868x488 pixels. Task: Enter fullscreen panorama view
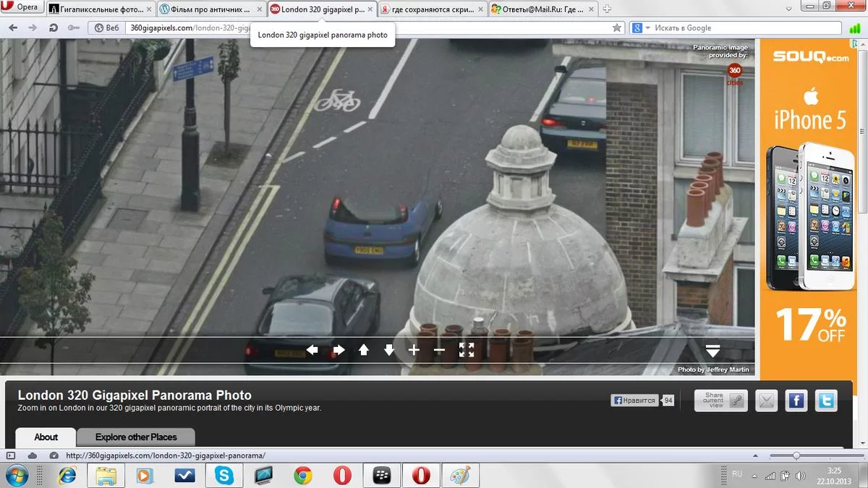coord(467,350)
